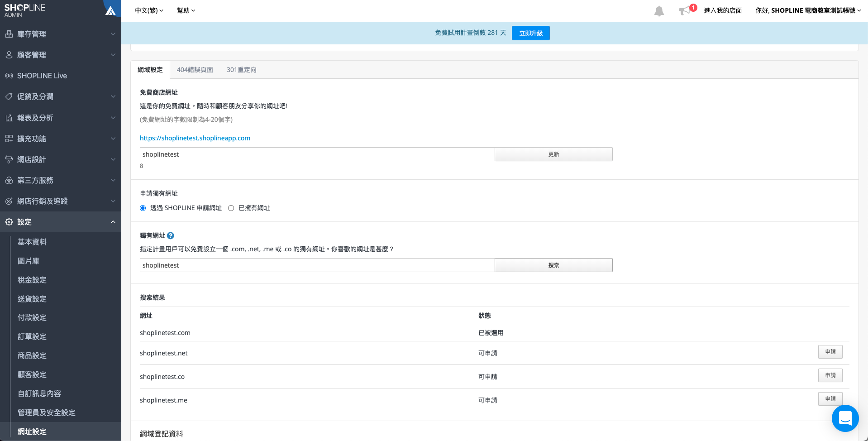Open 顧客設定 in sidebar
The width and height of the screenshot is (868, 441).
pos(32,374)
